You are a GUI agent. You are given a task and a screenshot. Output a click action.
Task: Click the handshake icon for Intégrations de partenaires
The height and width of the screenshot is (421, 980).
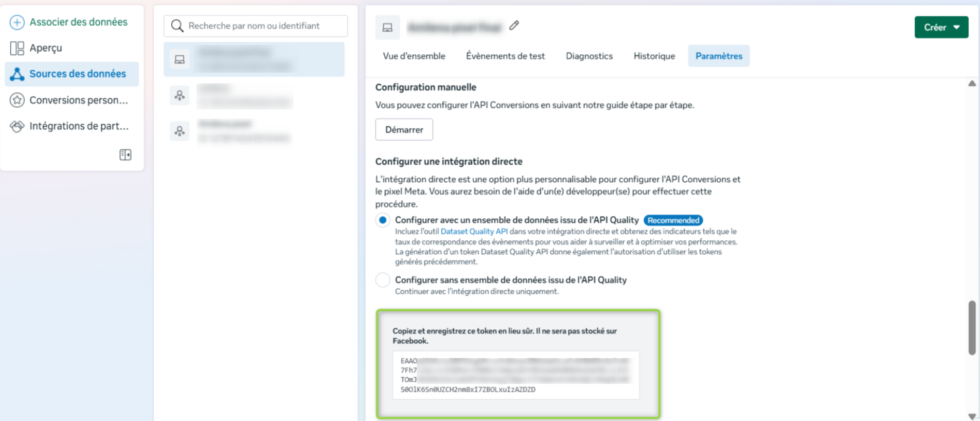click(x=17, y=126)
